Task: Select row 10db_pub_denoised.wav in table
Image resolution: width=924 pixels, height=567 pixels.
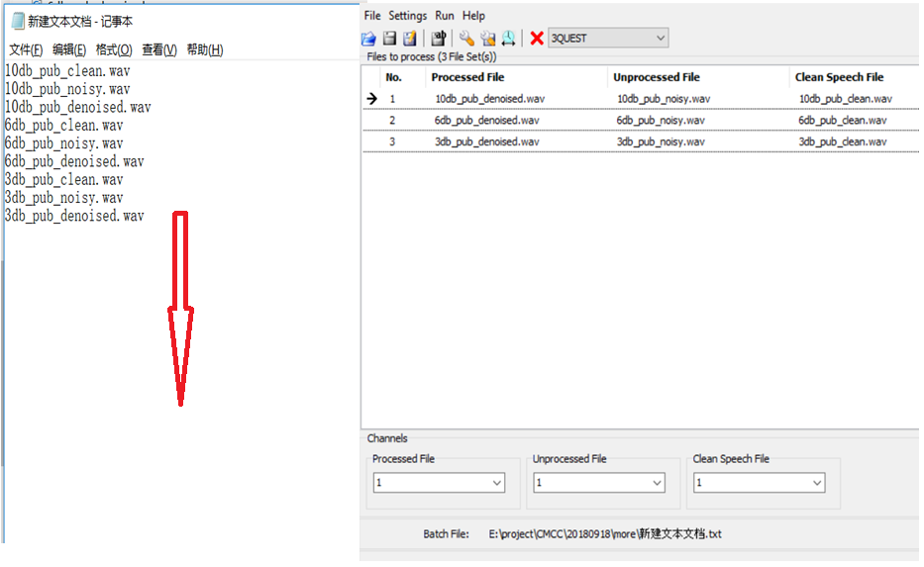Action: pos(489,99)
